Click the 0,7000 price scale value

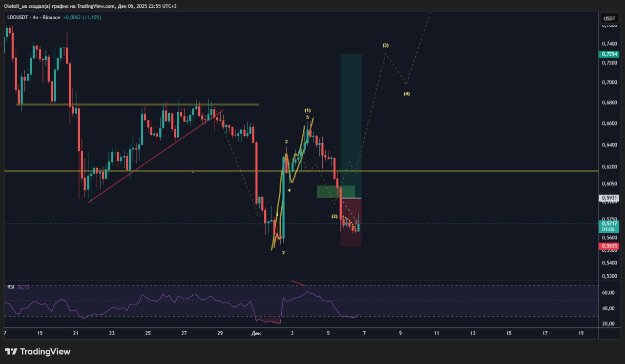point(608,82)
